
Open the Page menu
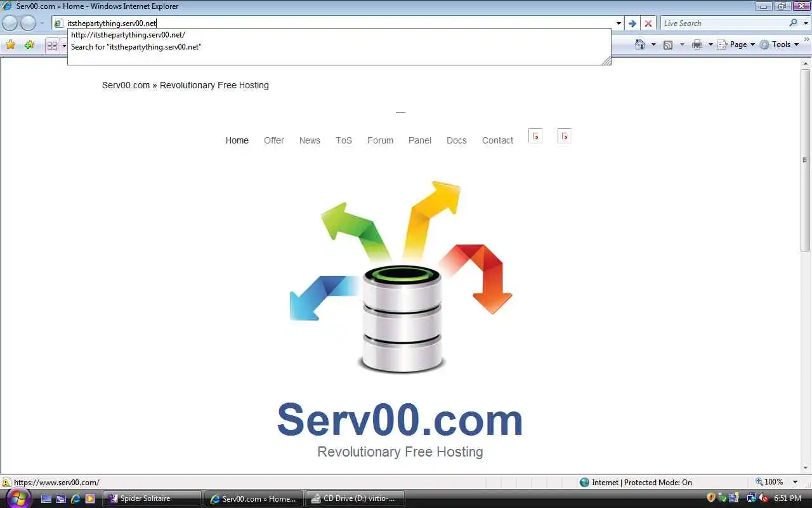[x=736, y=44]
